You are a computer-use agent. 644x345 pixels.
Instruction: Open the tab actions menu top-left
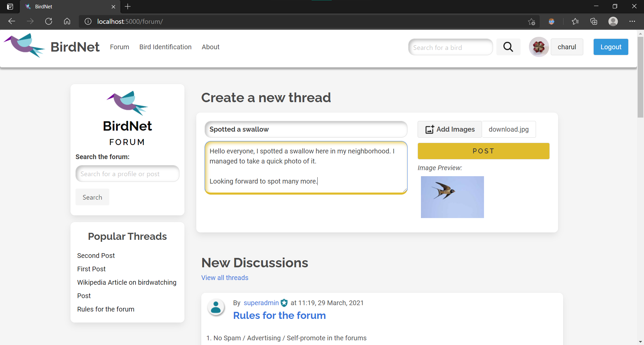pyautogui.click(x=10, y=6)
